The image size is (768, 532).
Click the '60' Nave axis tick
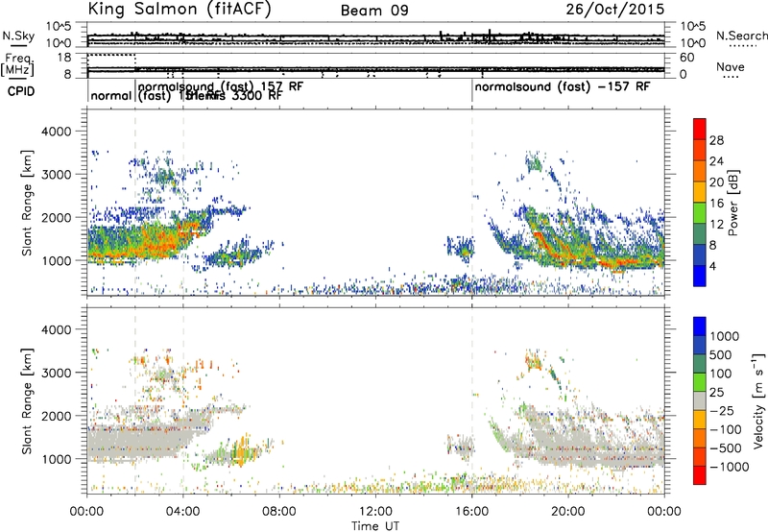pyautogui.click(x=686, y=58)
